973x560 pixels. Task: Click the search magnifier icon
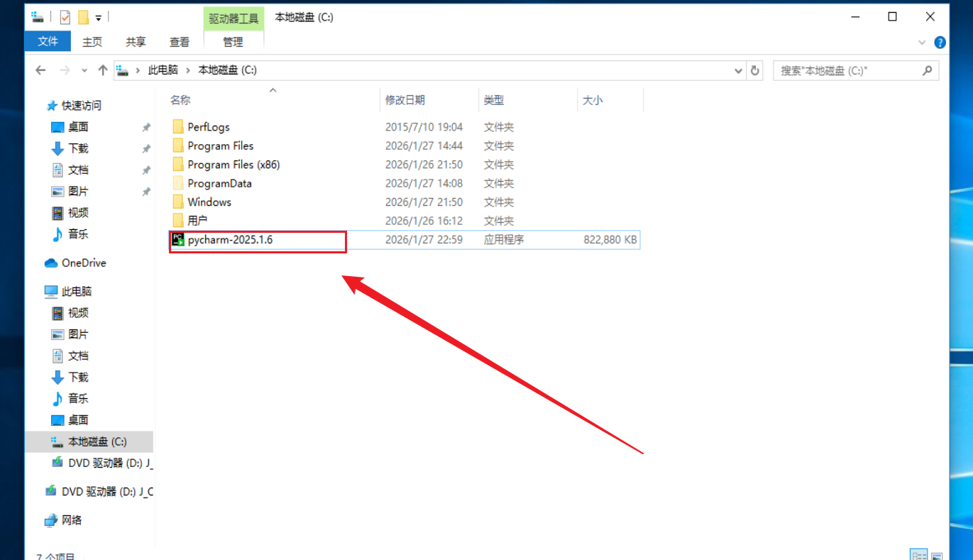pyautogui.click(x=927, y=70)
